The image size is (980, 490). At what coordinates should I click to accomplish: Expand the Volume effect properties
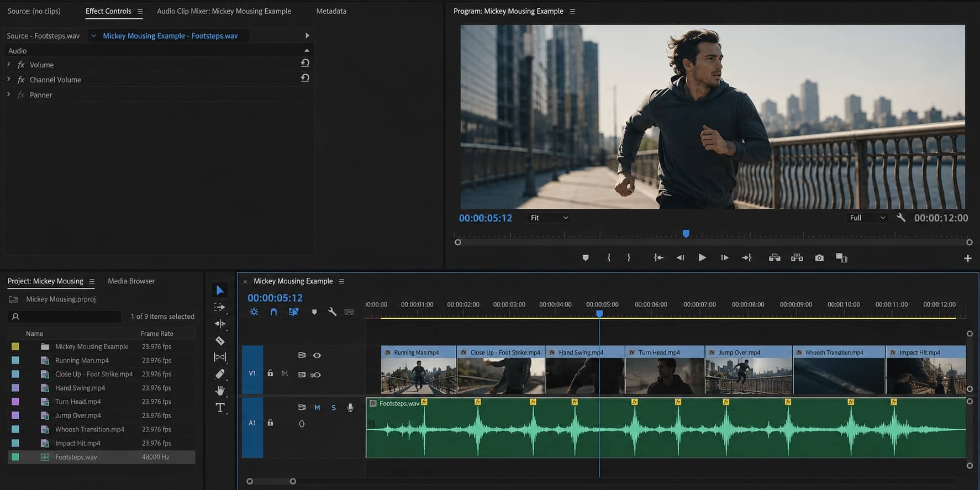pyautogui.click(x=9, y=65)
